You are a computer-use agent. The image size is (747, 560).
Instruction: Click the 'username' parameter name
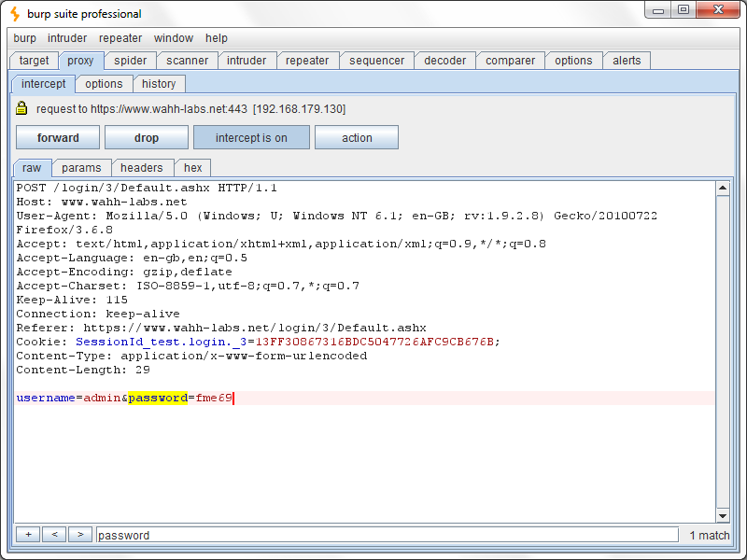coord(46,398)
